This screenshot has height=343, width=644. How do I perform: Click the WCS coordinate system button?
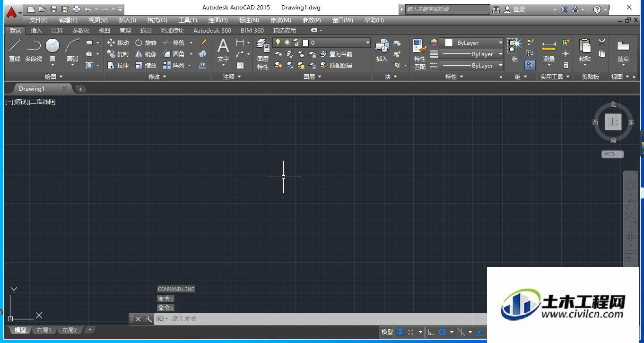(x=613, y=154)
